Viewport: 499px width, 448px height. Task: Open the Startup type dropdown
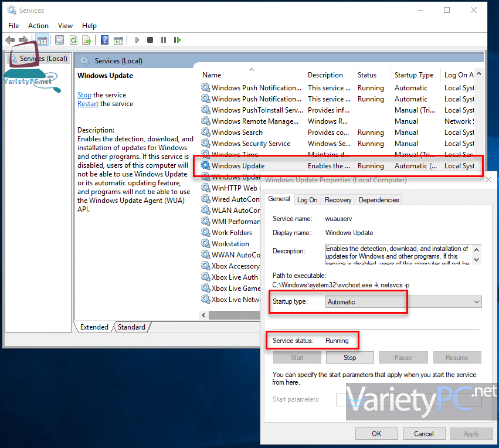click(x=403, y=301)
